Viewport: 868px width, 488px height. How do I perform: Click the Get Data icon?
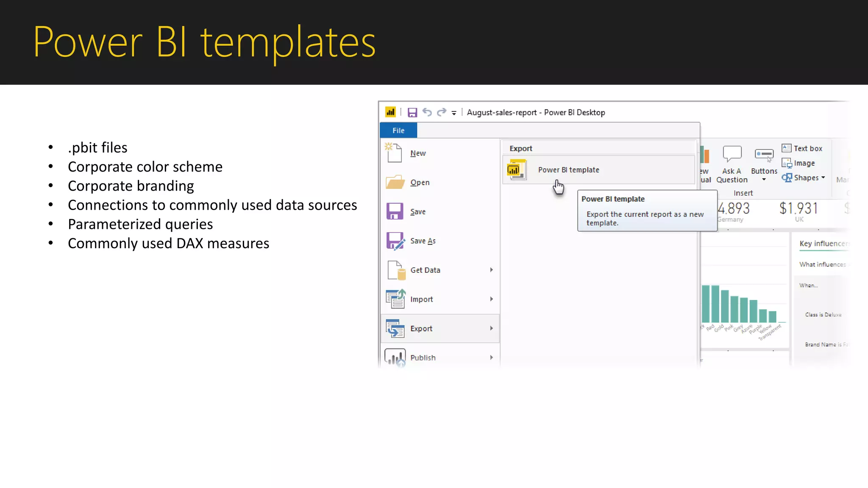coord(397,270)
